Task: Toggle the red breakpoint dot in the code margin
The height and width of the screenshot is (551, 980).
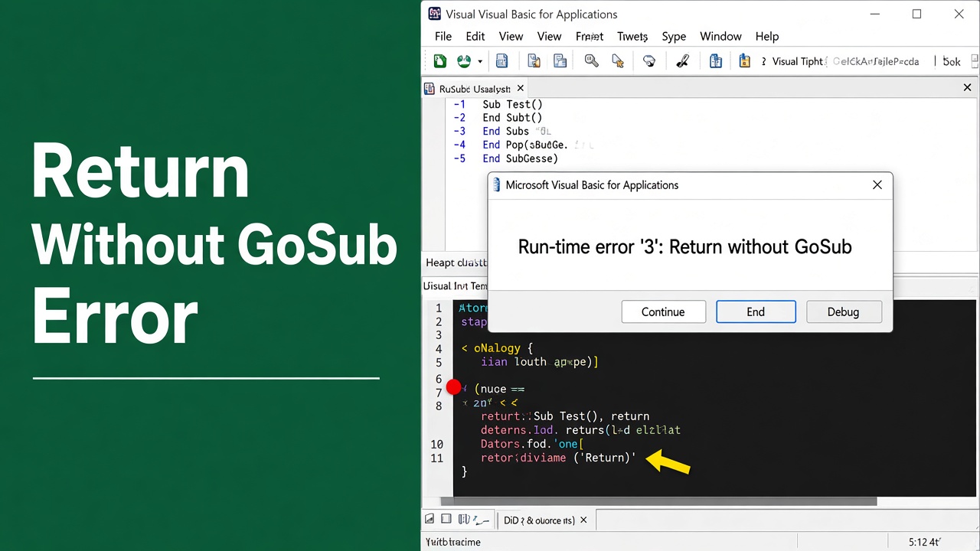Action: coord(453,388)
